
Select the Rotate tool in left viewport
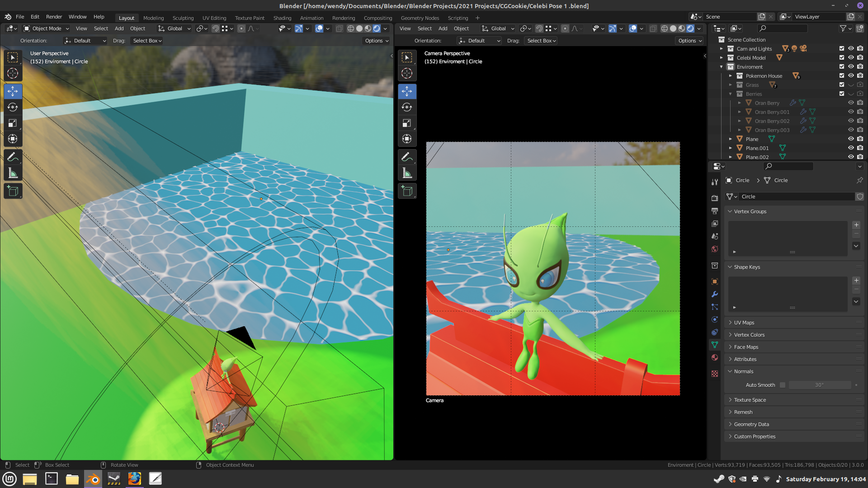13,107
